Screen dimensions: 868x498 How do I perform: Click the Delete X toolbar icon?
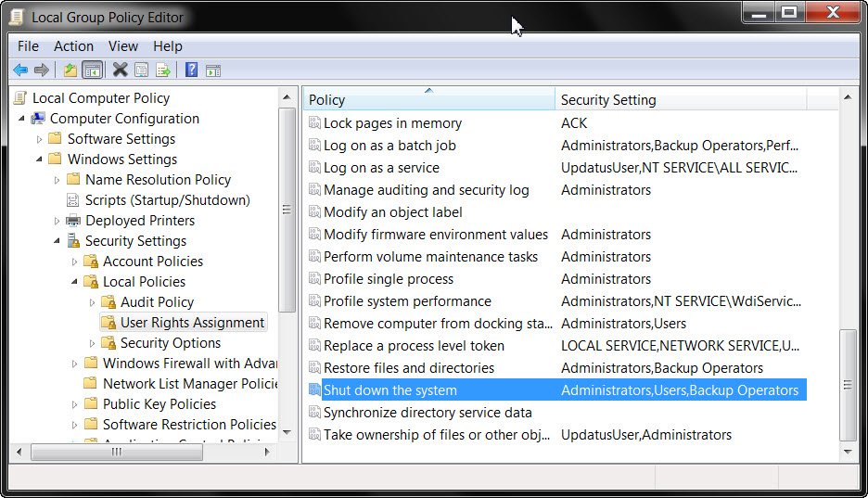(x=121, y=70)
